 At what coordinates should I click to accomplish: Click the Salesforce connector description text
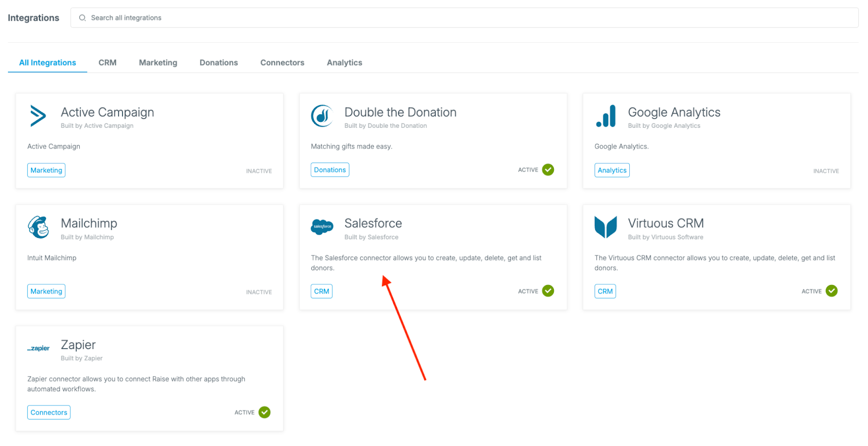pos(426,263)
